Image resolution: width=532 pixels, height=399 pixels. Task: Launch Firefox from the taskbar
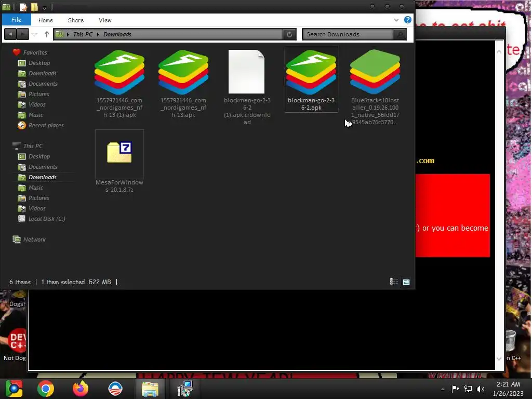[81, 389]
